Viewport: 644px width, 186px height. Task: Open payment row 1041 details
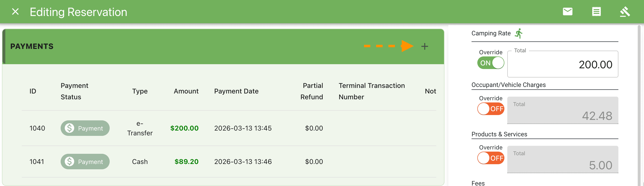[x=37, y=162]
